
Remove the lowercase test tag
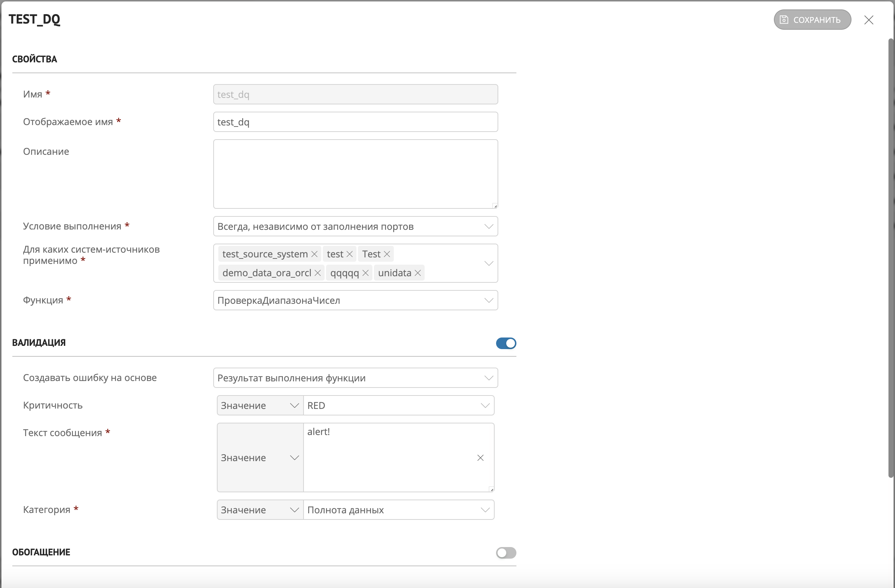[349, 254]
